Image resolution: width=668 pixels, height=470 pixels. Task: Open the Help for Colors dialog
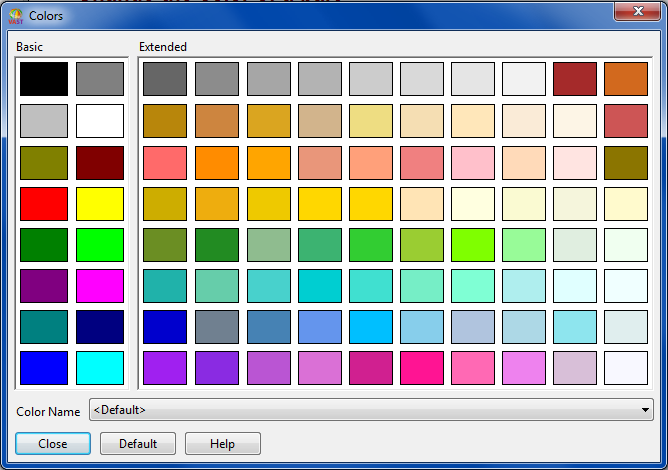[222, 444]
